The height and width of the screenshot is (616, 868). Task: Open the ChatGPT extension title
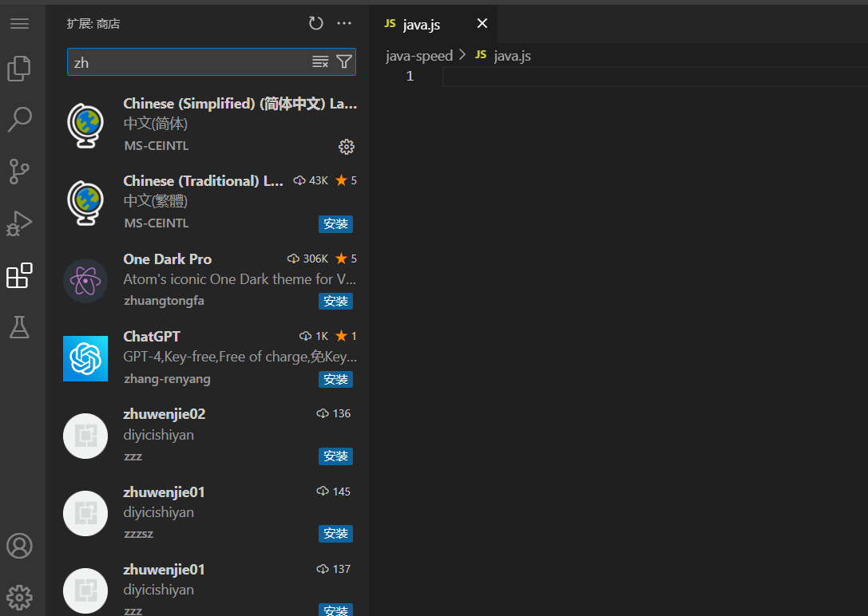pos(152,337)
